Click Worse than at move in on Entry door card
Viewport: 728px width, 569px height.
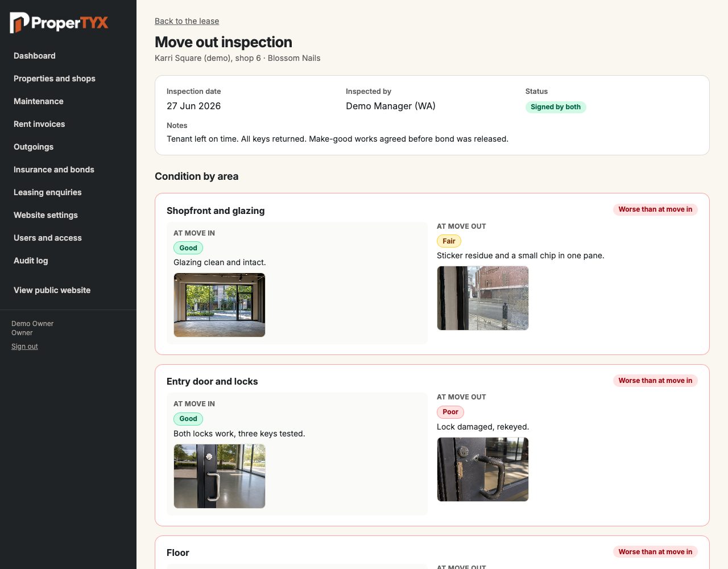[x=655, y=381]
